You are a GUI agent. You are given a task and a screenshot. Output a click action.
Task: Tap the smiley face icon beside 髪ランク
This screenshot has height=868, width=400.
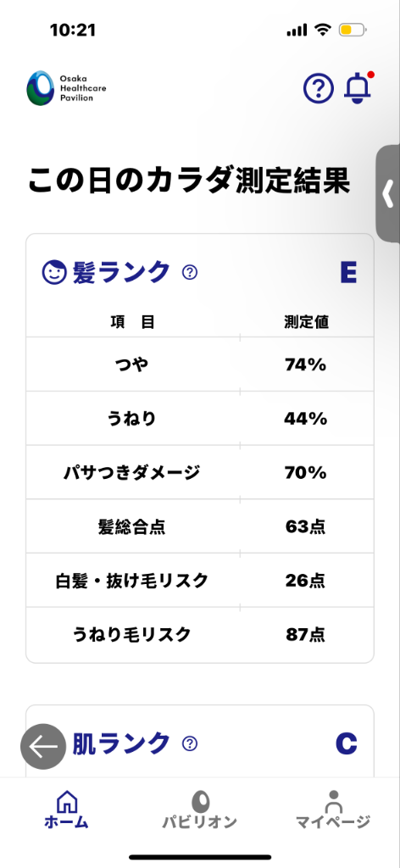click(54, 272)
